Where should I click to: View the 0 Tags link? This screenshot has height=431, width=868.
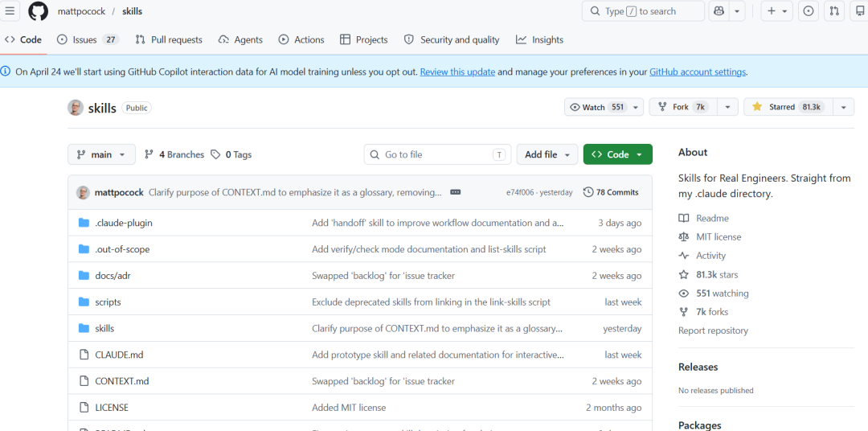(x=231, y=154)
